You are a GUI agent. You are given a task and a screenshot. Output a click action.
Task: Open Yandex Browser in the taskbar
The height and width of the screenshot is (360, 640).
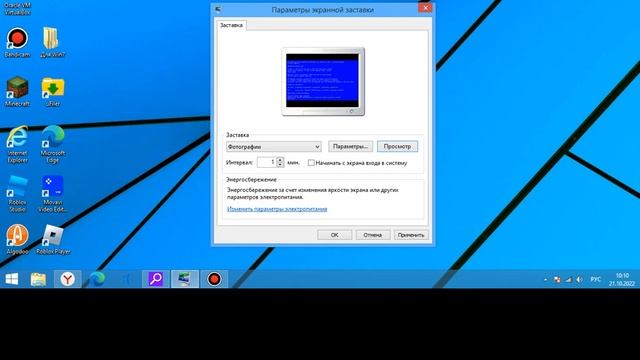point(68,279)
